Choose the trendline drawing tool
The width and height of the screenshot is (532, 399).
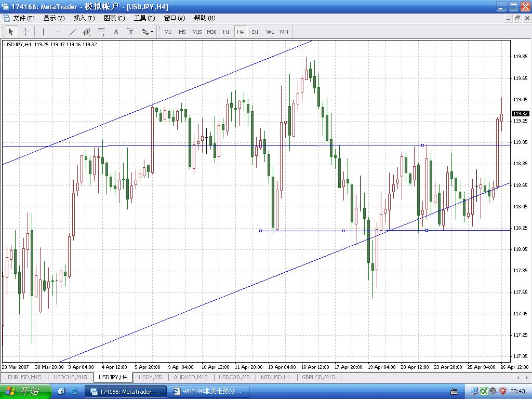pos(73,32)
